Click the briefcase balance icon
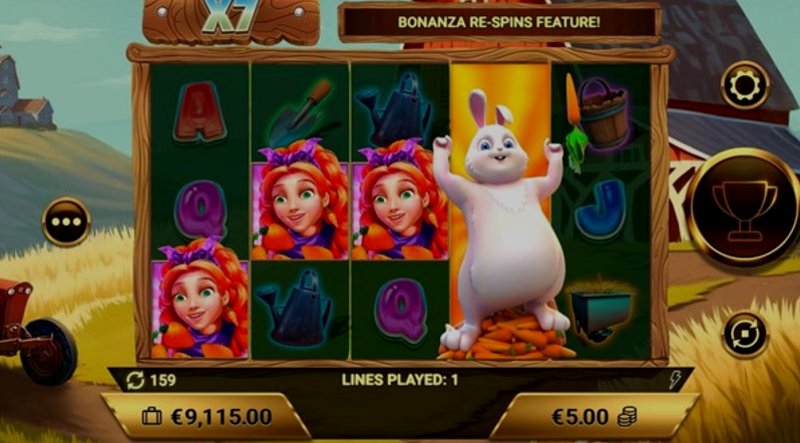 click(x=152, y=417)
